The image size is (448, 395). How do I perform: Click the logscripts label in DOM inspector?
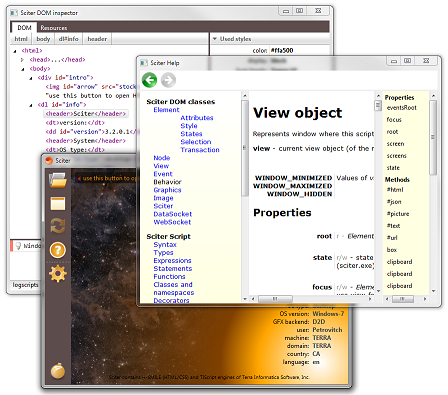[x=26, y=285]
